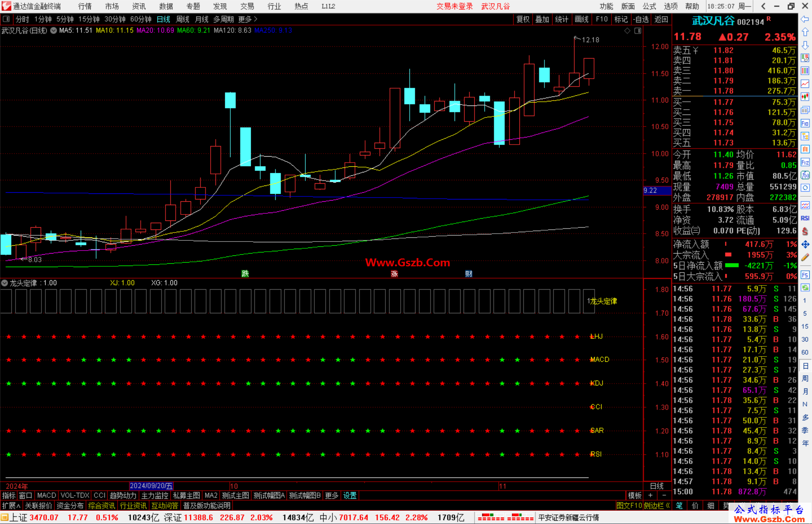
Task: Click the up arrow icon in right sidebar
Action: pyautogui.click(x=805, y=32)
